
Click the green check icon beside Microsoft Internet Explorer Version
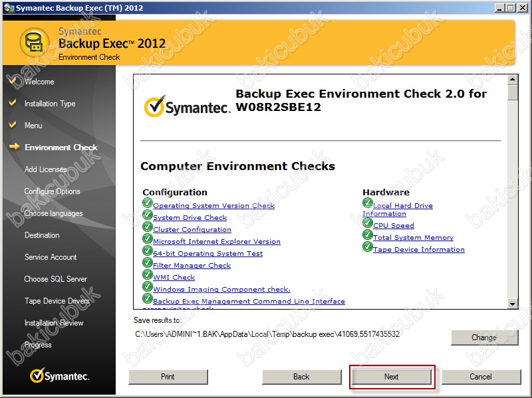click(147, 239)
